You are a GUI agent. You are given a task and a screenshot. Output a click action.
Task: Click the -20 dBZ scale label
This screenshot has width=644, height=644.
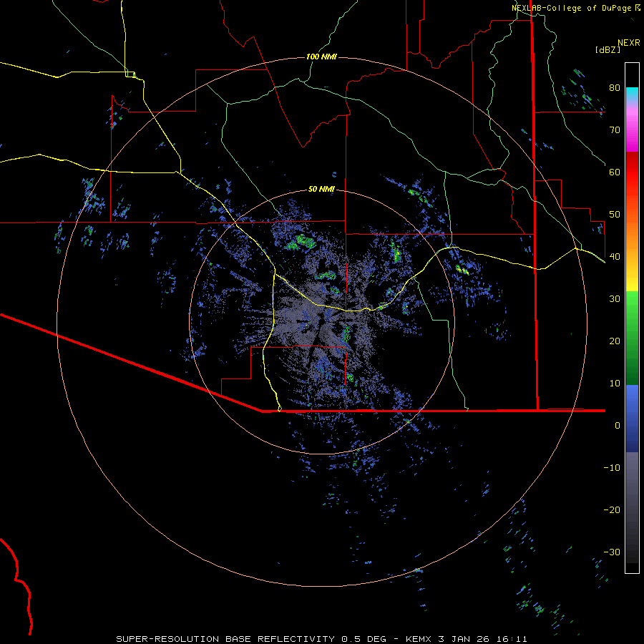[x=612, y=509]
